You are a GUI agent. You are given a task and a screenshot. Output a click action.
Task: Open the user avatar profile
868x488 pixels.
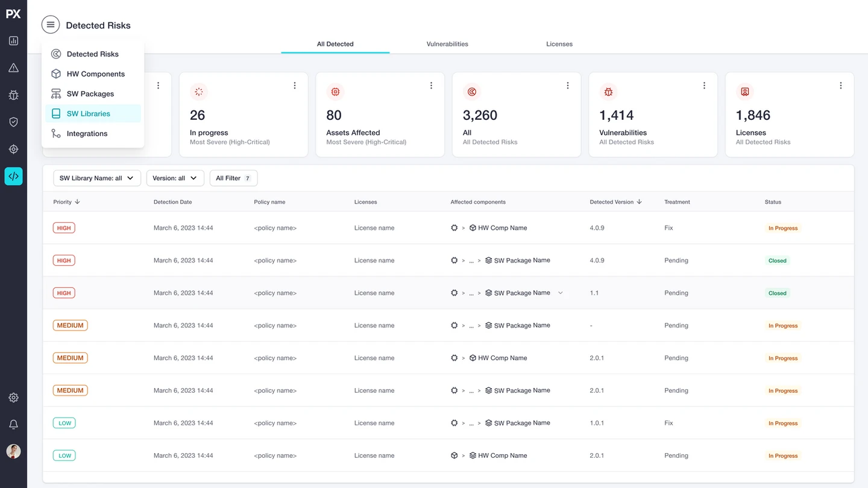point(13,451)
